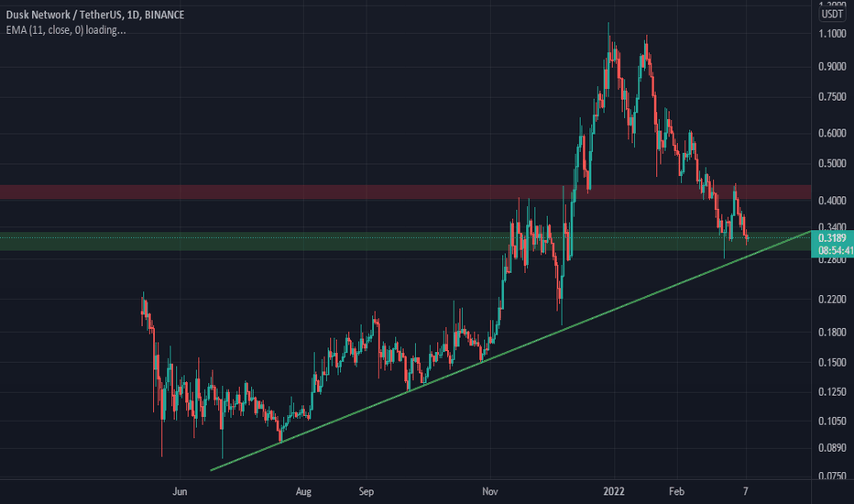Click the 0.5000 price axis label
854x504 pixels.
click(x=832, y=163)
